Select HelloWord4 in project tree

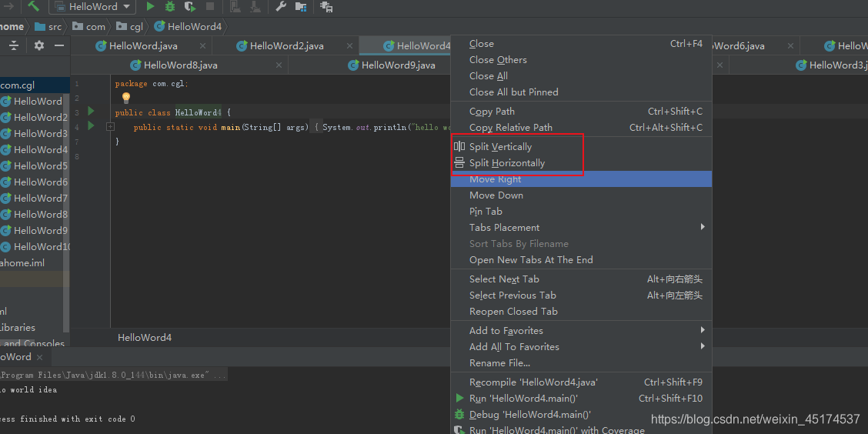(x=35, y=149)
